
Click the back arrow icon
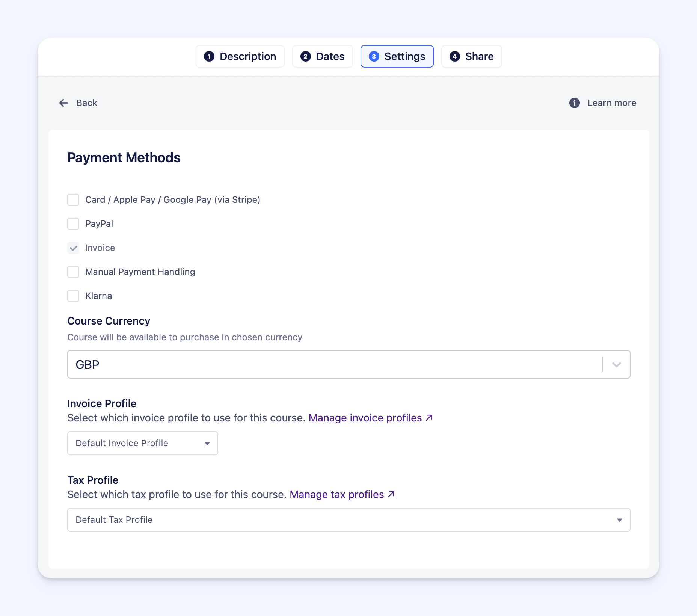tap(64, 103)
